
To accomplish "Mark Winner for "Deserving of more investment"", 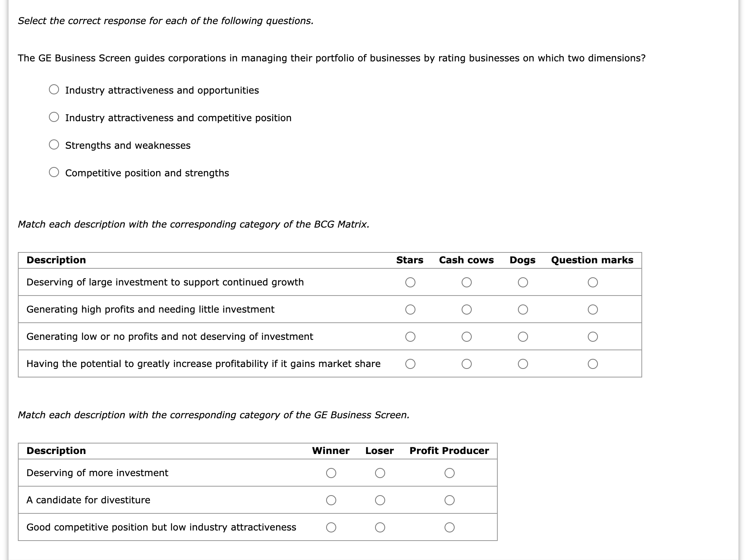I will (331, 473).
